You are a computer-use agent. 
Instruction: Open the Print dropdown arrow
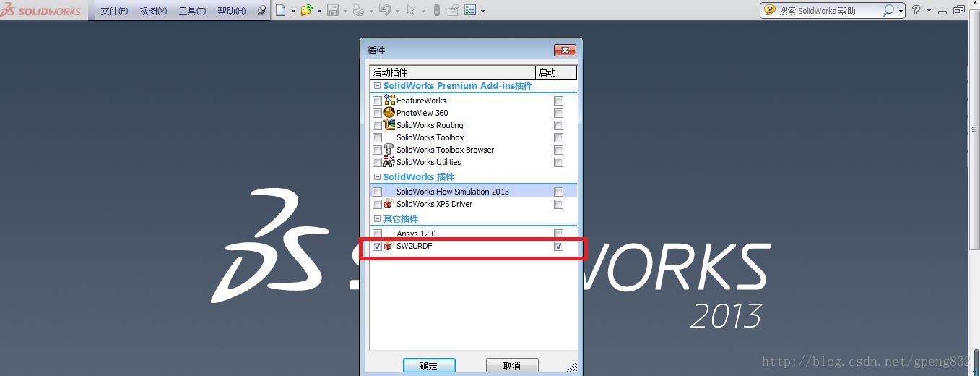coord(371,11)
